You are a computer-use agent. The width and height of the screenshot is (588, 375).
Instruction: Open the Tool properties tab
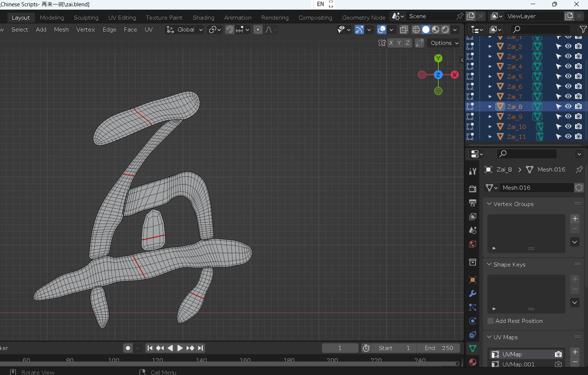[x=472, y=171]
